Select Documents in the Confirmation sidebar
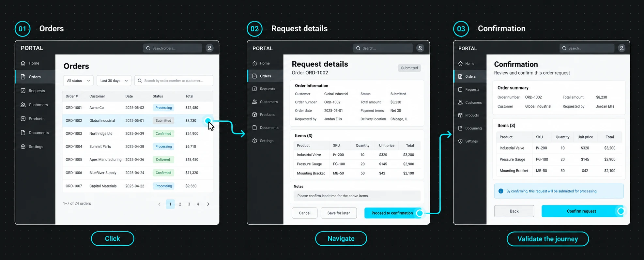The width and height of the screenshot is (644, 260). (x=470, y=128)
